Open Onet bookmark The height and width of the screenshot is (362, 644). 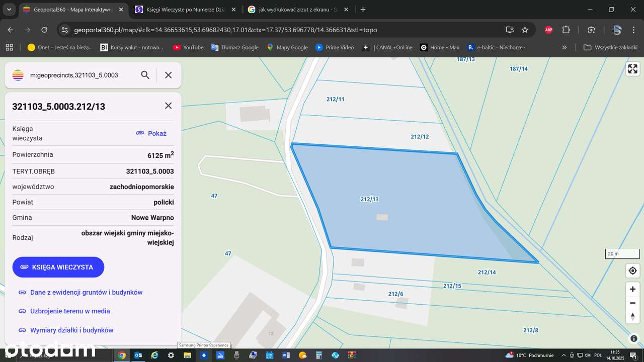pyautogui.click(x=60, y=47)
